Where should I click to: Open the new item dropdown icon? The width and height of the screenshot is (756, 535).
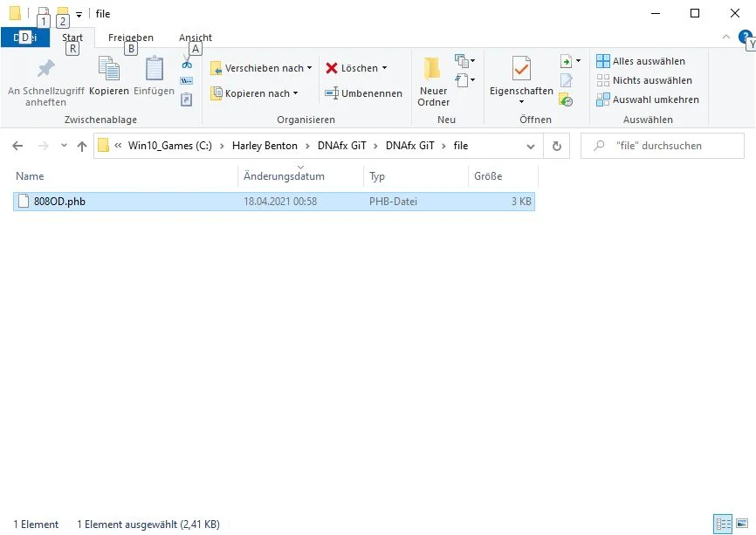coord(464,61)
